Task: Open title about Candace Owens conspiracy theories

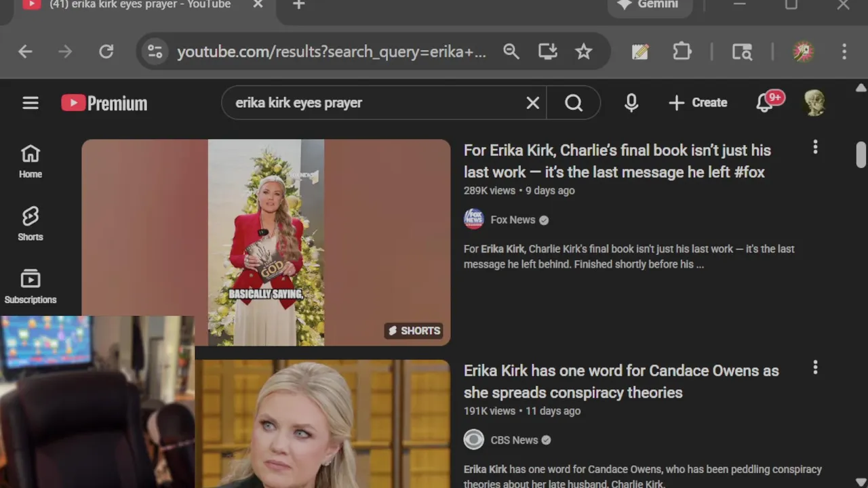Action: (x=621, y=382)
